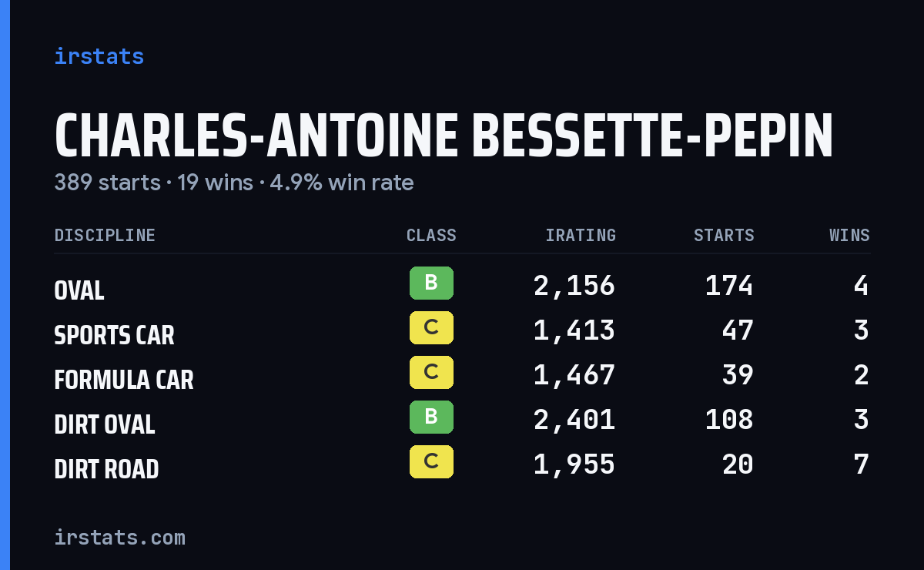
Task: Select the IRATING column header
Action: [x=581, y=235]
